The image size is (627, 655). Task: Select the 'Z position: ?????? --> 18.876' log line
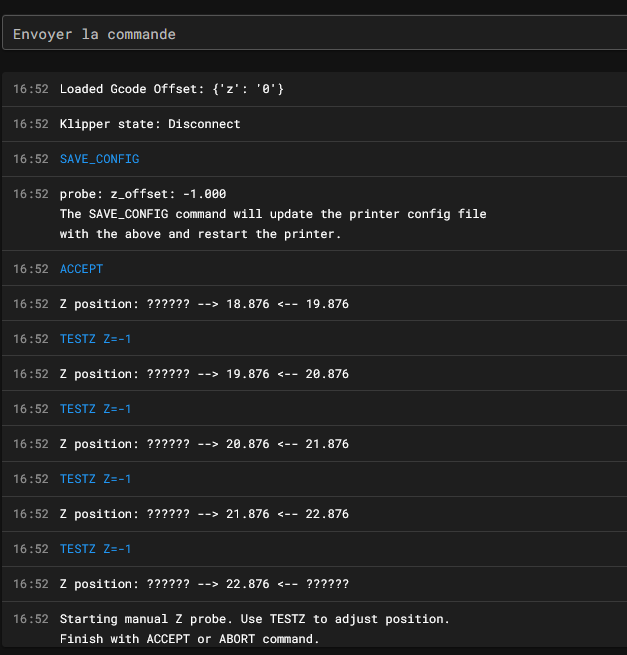[315, 304]
